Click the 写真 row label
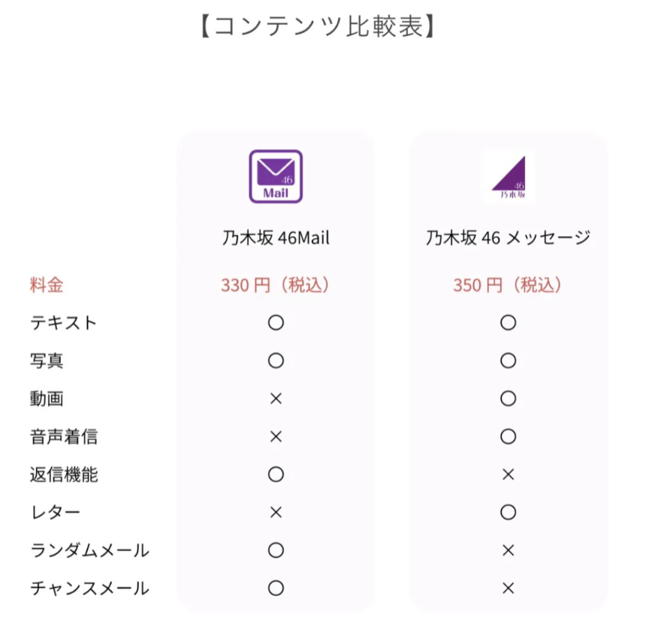Screen dimensions: 649x644 47,361
